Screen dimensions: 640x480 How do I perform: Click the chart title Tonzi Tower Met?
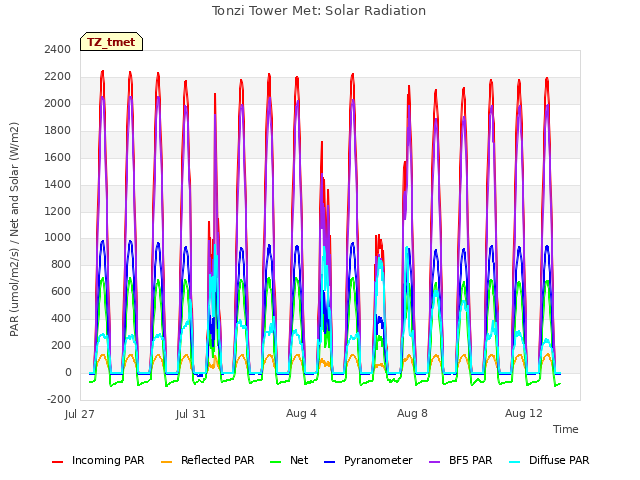(319, 11)
